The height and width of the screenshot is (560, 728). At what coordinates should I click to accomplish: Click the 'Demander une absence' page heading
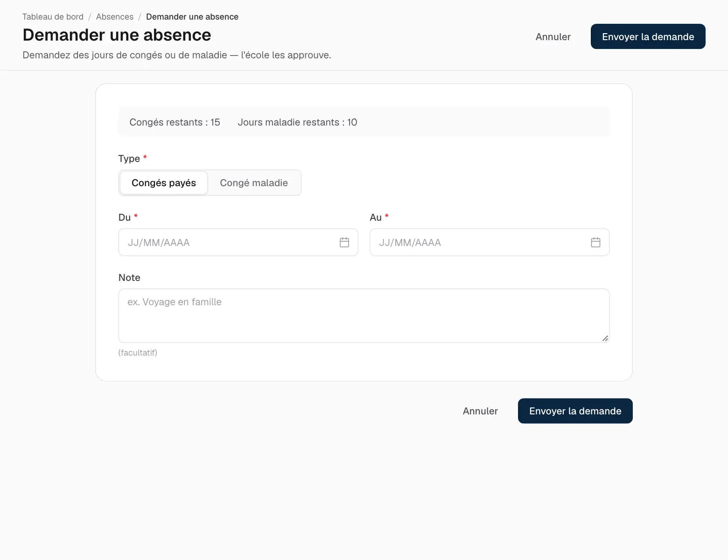[117, 35]
